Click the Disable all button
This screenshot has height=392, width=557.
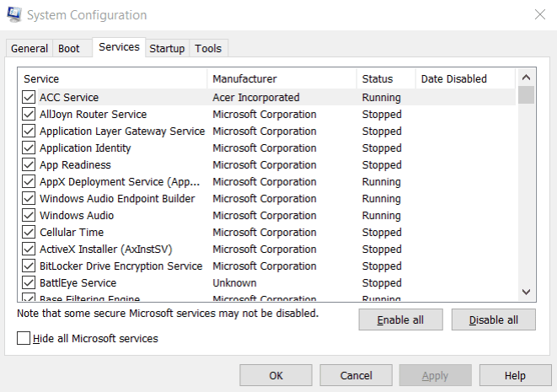point(494,320)
